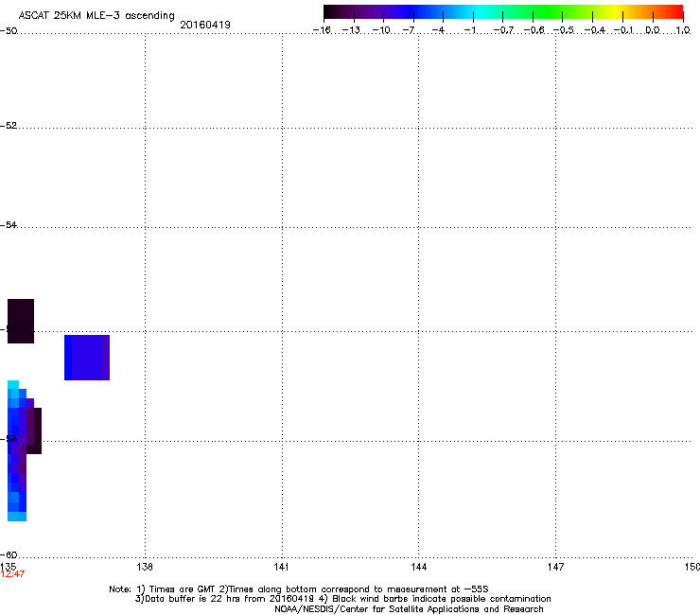Viewport: 700px width, 615px height.
Task: Click the red 12:47 swath time
Action: point(12,574)
